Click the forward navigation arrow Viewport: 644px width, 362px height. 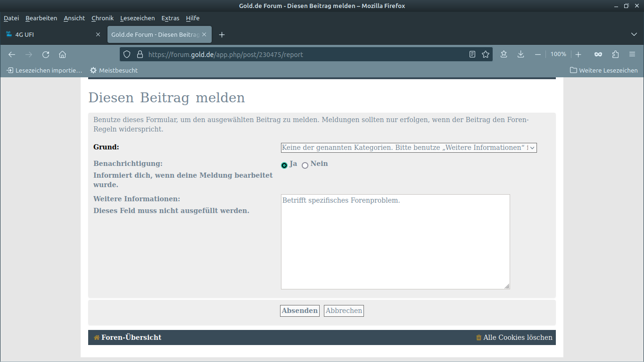(29, 54)
